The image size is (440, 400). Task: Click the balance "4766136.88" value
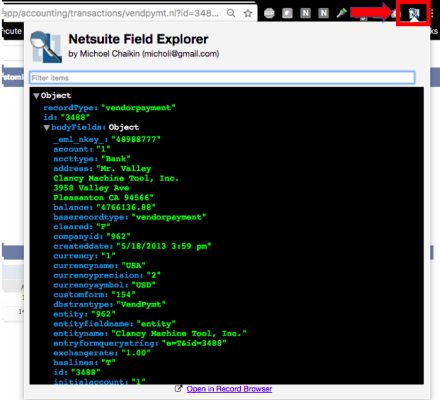(126, 207)
